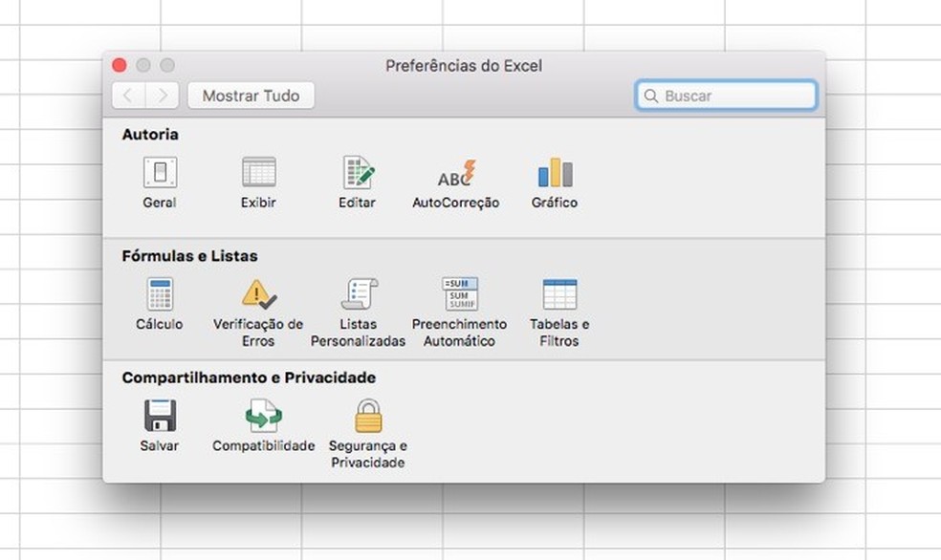
Task: Open the AutoCorreção preferences icon
Action: point(456,174)
